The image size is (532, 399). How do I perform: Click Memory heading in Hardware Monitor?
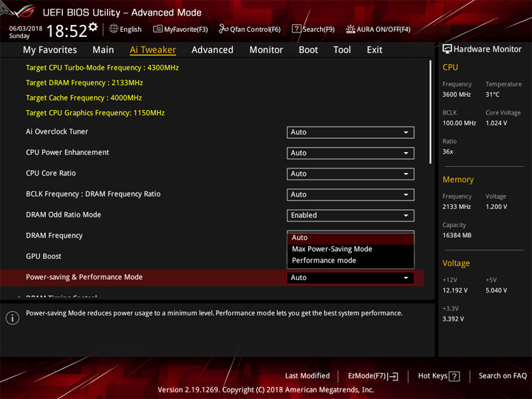point(458,180)
